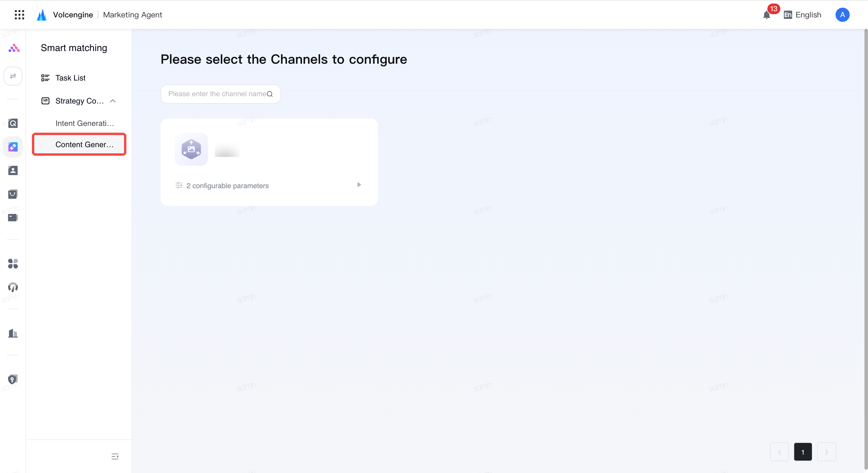This screenshot has height=473, width=868.
Task: Select the contact person sidebar icon
Action: point(13,170)
